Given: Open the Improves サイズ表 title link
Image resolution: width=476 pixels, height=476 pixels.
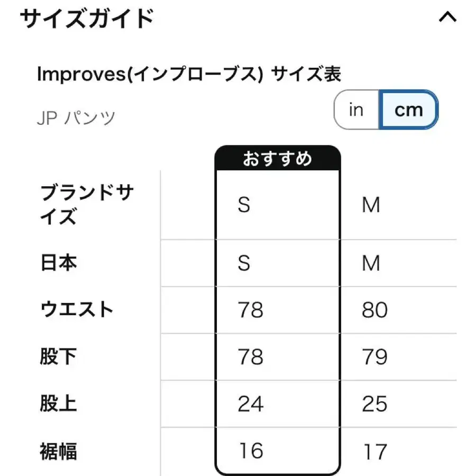Looking at the screenshot, I should [x=188, y=75].
